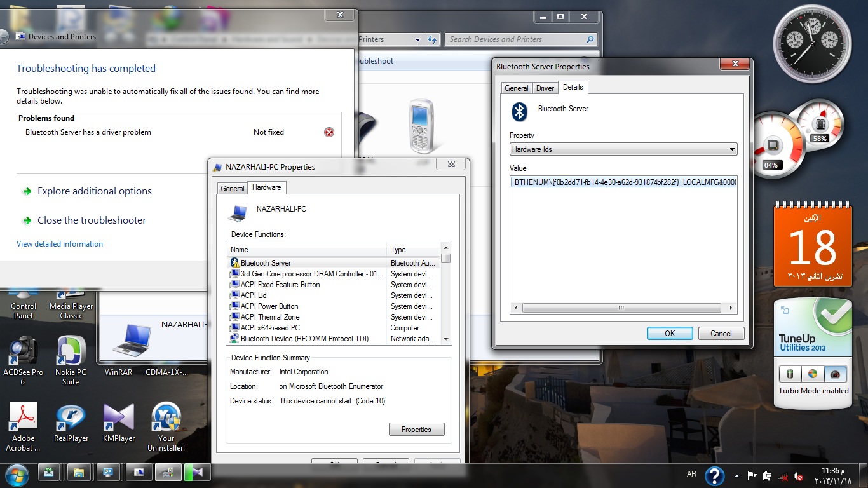
Task: Select the ACPI Thermal Zone row
Action: [333, 317]
